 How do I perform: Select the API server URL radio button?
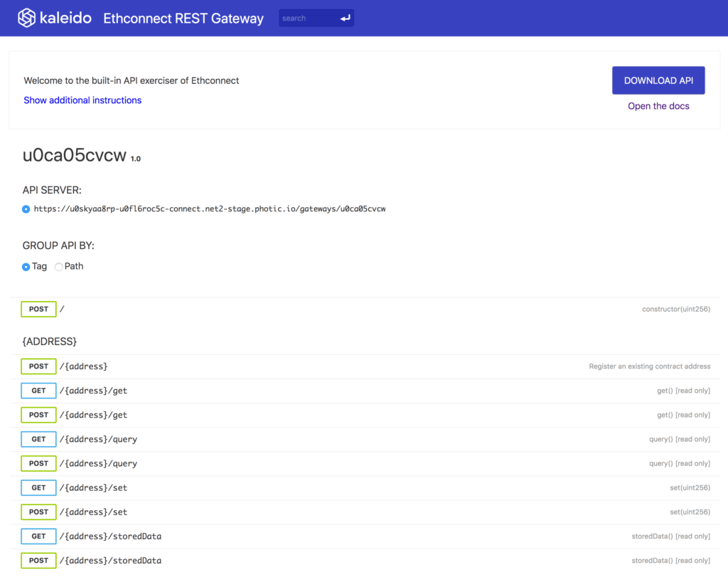(x=26, y=209)
